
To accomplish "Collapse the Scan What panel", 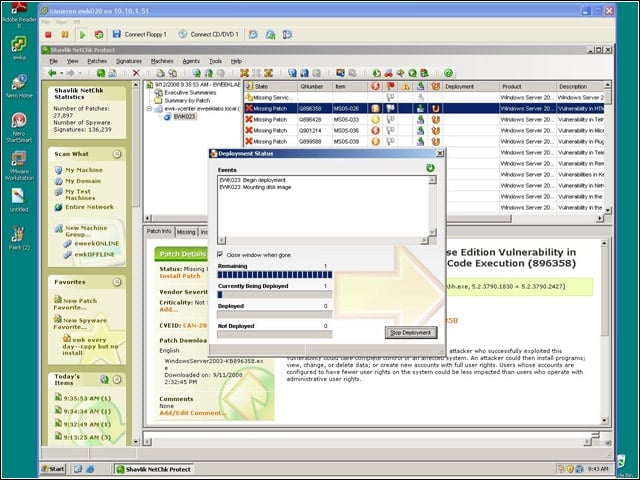I will [x=117, y=154].
